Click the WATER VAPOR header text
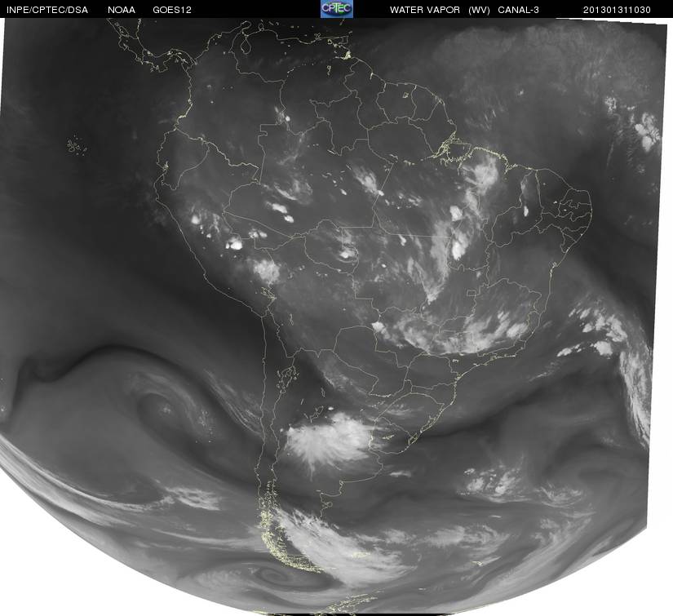This screenshot has height=616, width=673. 425,10
